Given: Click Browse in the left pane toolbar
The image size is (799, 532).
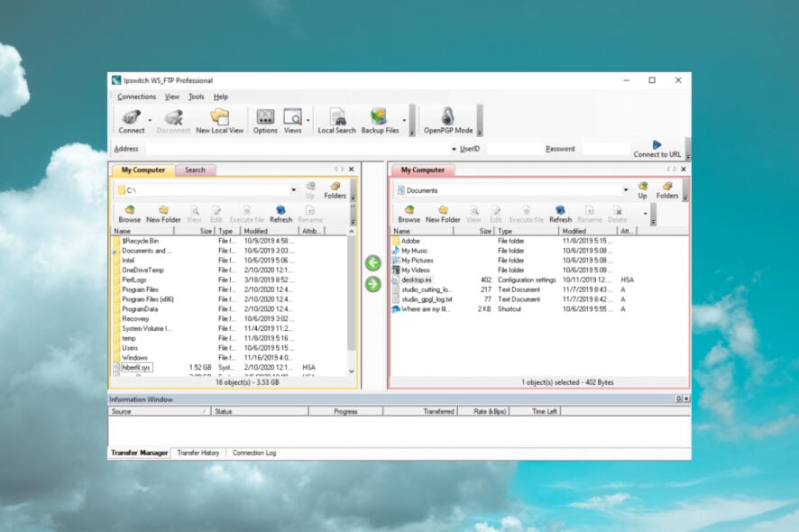Looking at the screenshot, I should coord(130,214).
